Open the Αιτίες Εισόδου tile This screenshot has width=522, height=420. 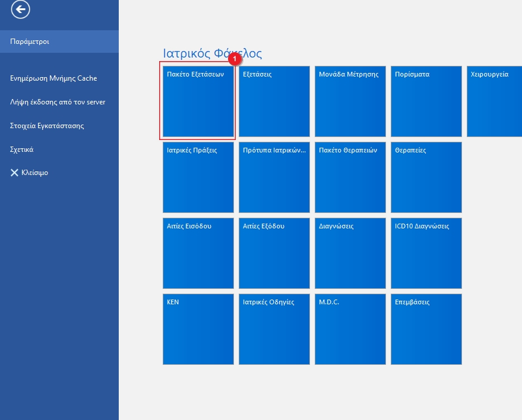(x=198, y=253)
